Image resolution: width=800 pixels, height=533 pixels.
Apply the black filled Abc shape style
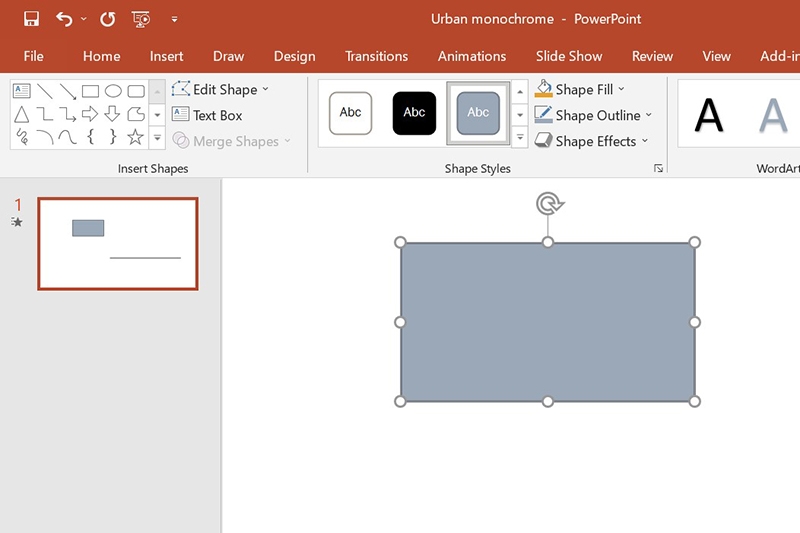[x=414, y=113]
